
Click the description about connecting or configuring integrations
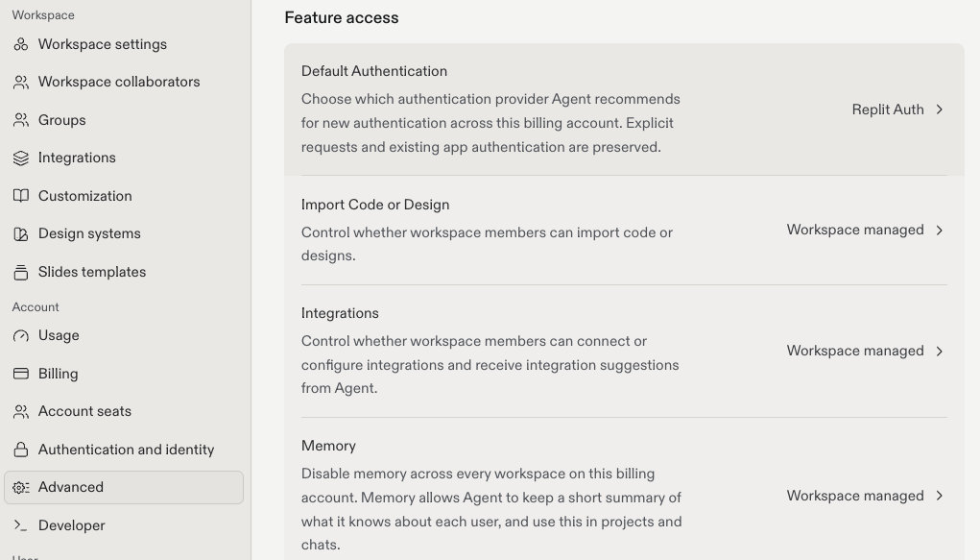click(x=490, y=365)
